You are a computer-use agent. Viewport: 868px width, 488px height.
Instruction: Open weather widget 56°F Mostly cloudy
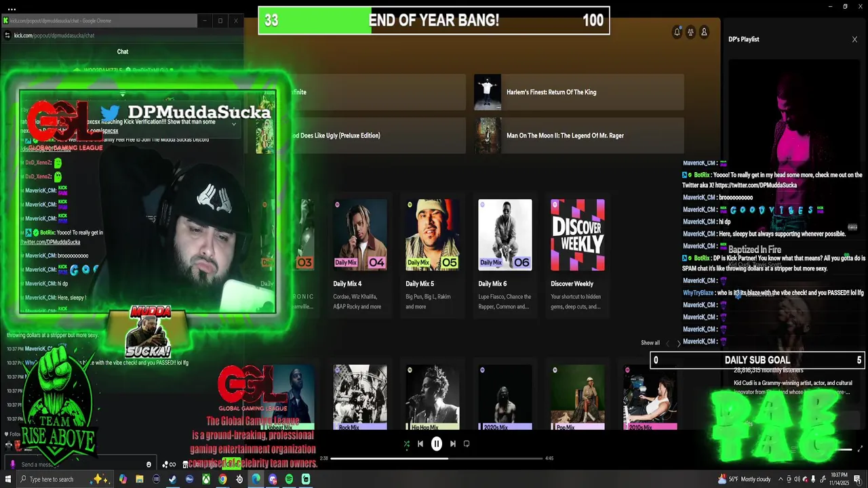(x=744, y=479)
